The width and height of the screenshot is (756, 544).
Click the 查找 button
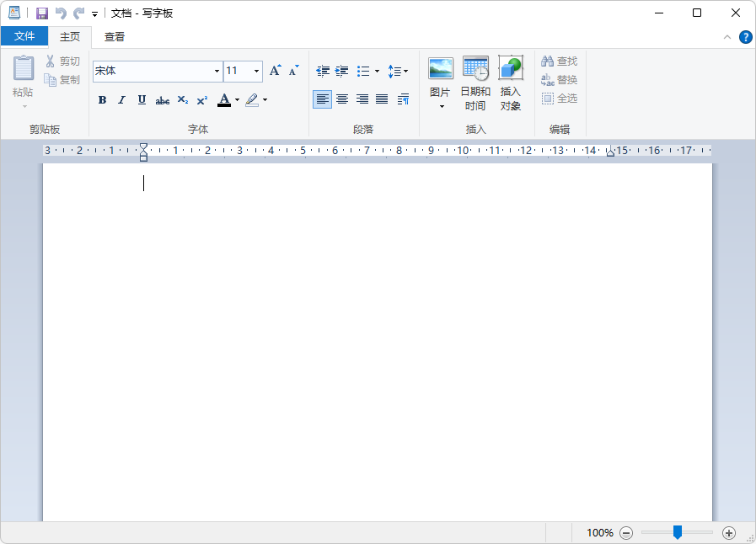click(x=560, y=61)
